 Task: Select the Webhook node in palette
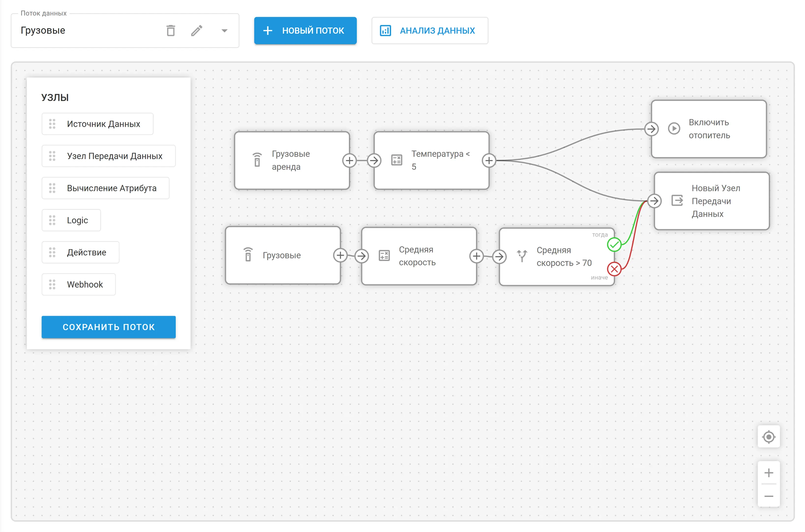click(79, 284)
